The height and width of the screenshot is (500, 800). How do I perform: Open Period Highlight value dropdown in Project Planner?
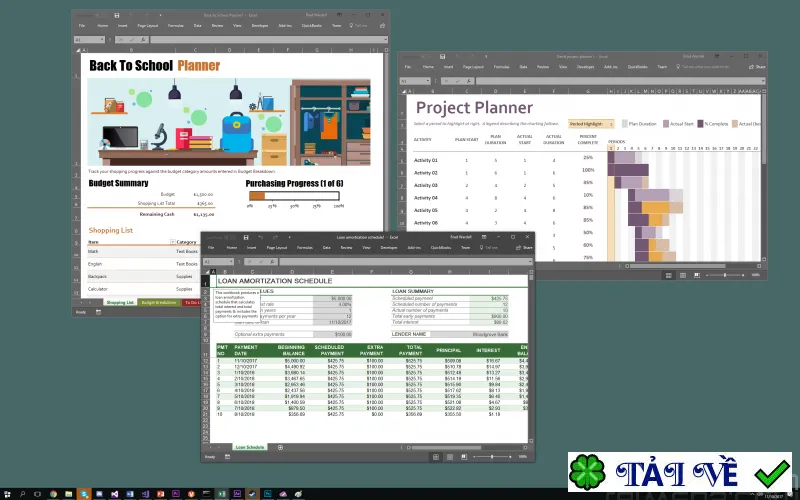point(611,124)
